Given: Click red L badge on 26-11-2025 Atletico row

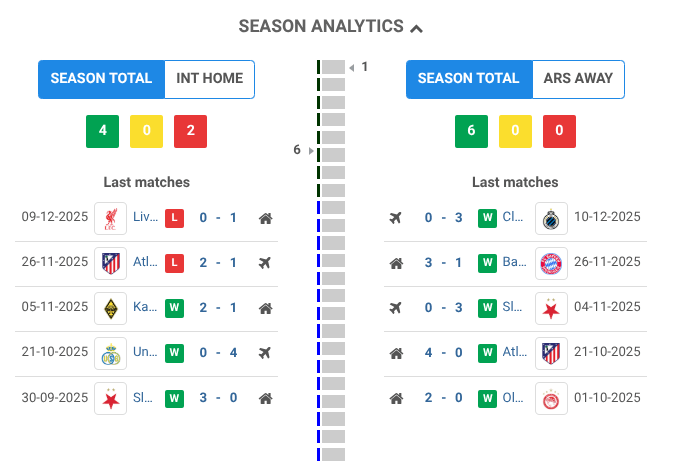Looking at the screenshot, I should pos(174,263).
